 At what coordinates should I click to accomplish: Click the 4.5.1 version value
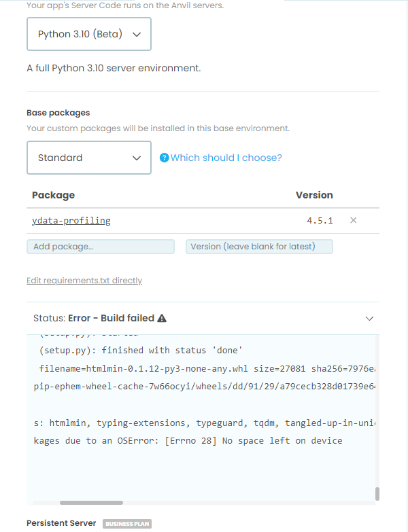(320, 221)
